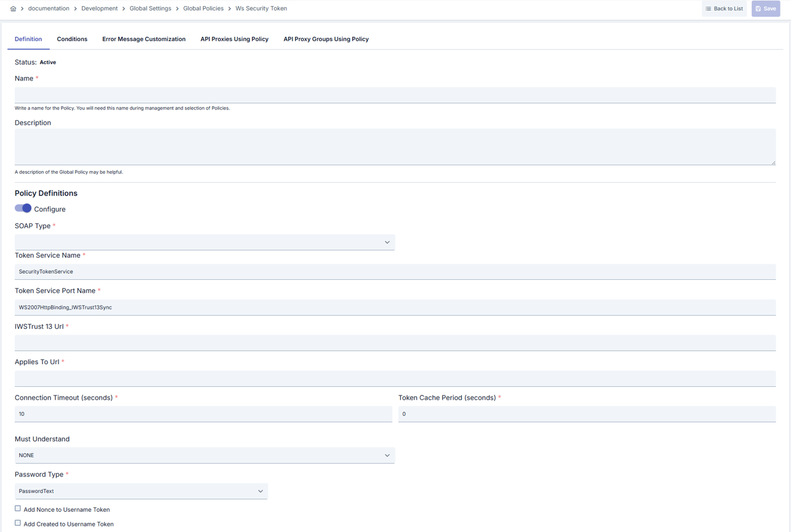Click the Token Cache Period field
Screen dimensions: 791x532
(x=587, y=415)
